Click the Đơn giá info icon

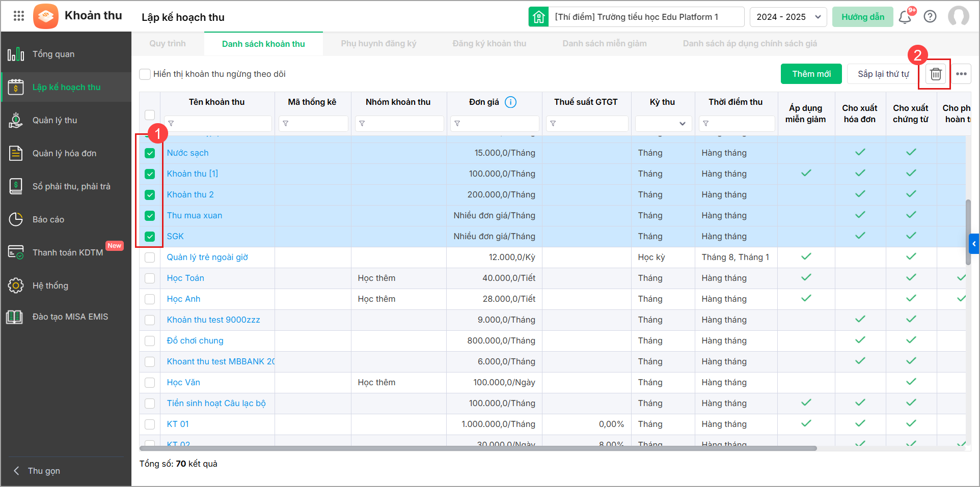pyautogui.click(x=510, y=102)
